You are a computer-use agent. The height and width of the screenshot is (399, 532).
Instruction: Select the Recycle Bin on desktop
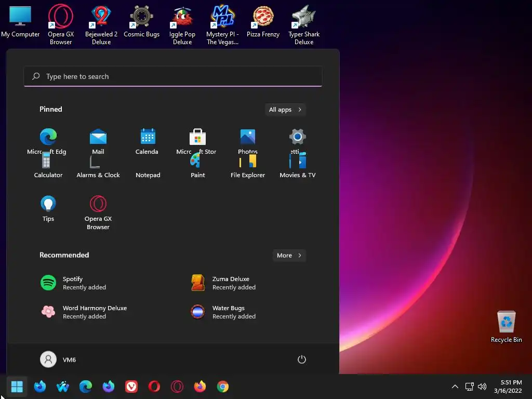click(506, 326)
